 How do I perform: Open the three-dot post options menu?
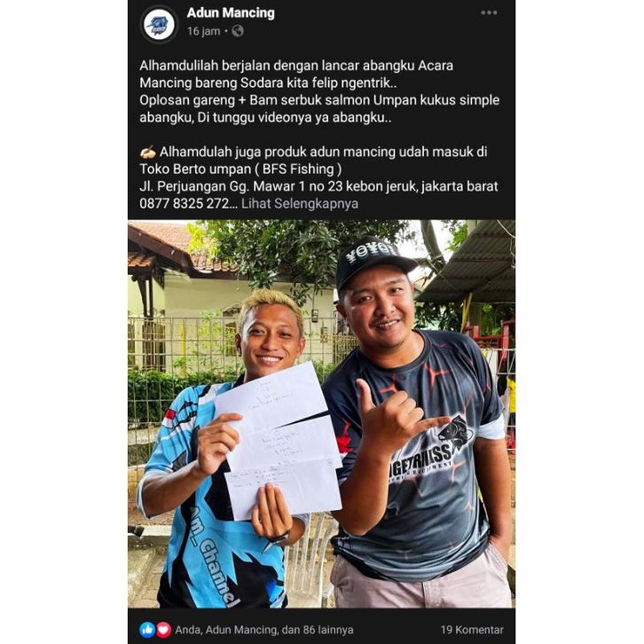[489, 12]
